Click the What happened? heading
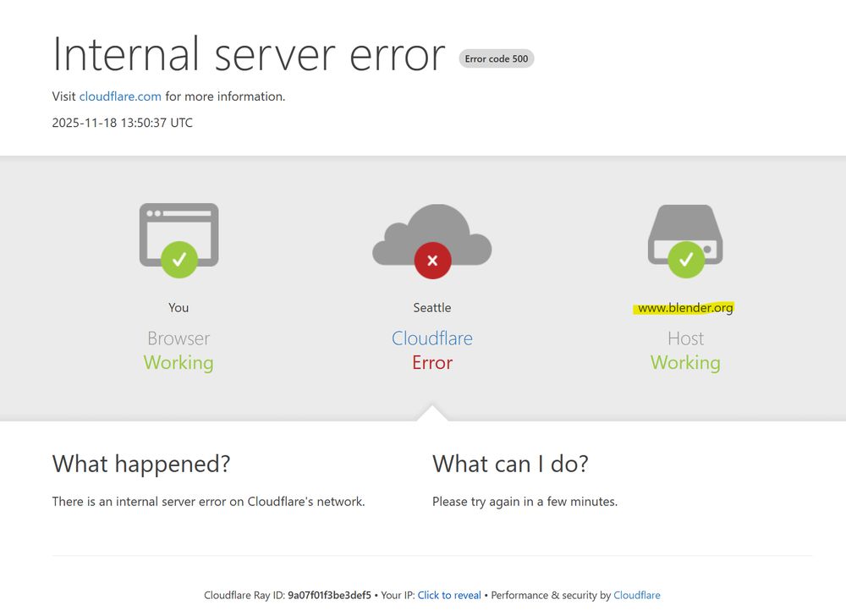The width and height of the screenshot is (846, 616). click(x=141, y=464)
